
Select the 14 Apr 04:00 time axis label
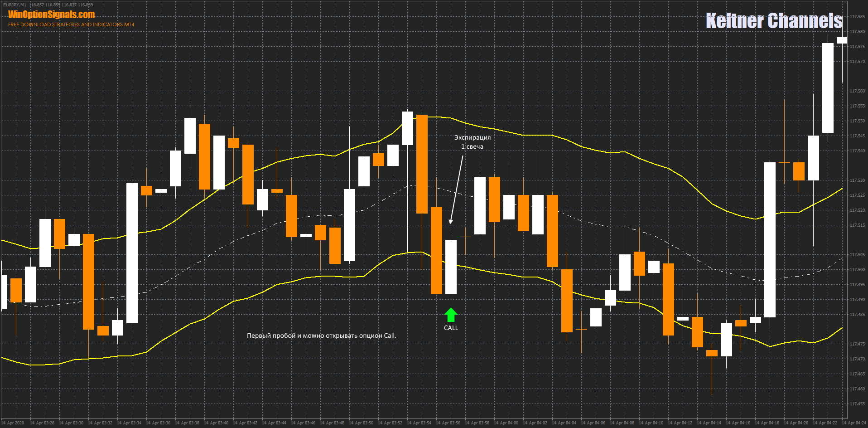(506, 423)
